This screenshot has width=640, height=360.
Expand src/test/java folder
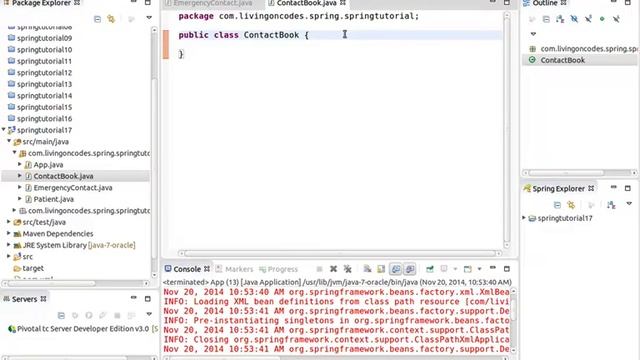tap(9, 222)
